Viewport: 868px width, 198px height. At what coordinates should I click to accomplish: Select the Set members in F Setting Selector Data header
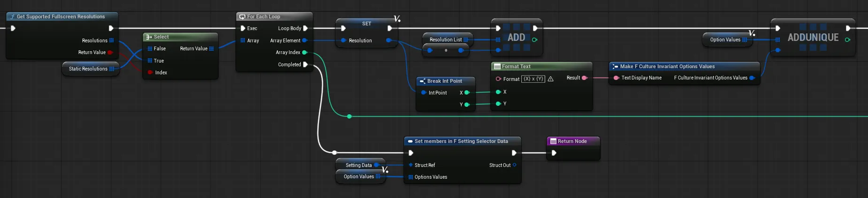click(x=462, y=141)
